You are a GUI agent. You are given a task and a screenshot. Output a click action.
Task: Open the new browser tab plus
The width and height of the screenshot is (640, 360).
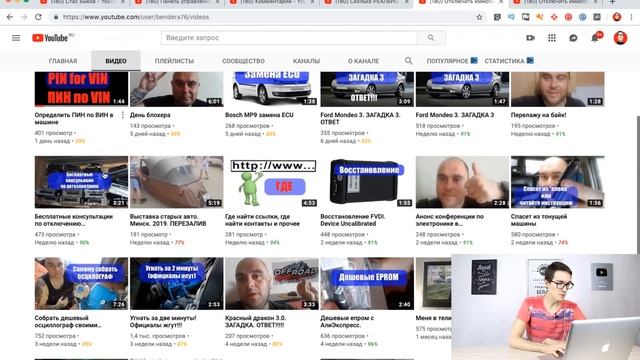click(612, 2)
